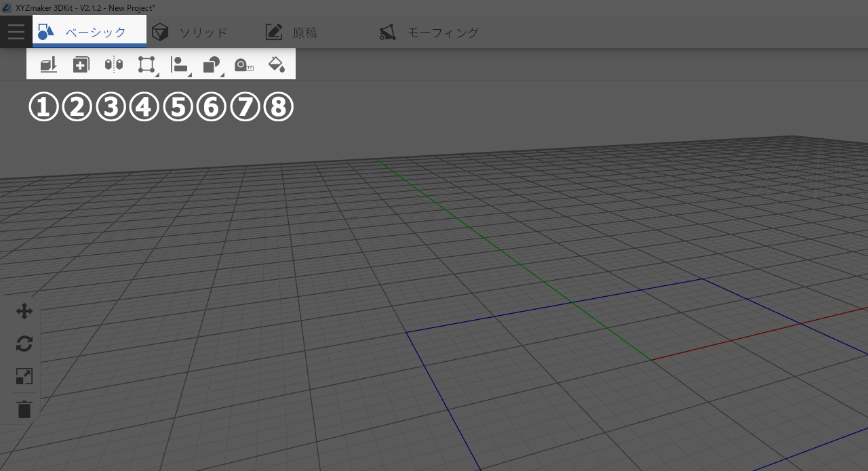
Task: Select the drop-to-platform tool icon
Action: [48, 64]
